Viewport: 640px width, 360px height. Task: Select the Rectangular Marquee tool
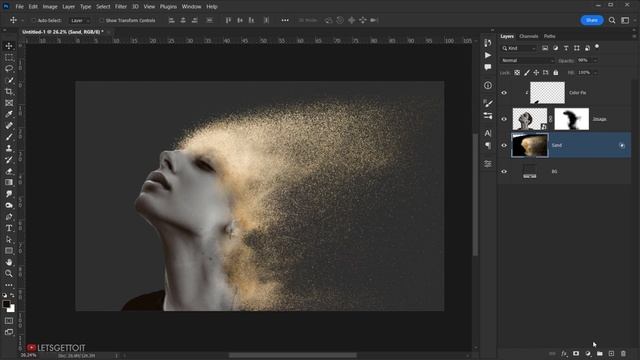pyautogui.click(x=9, y=57)
